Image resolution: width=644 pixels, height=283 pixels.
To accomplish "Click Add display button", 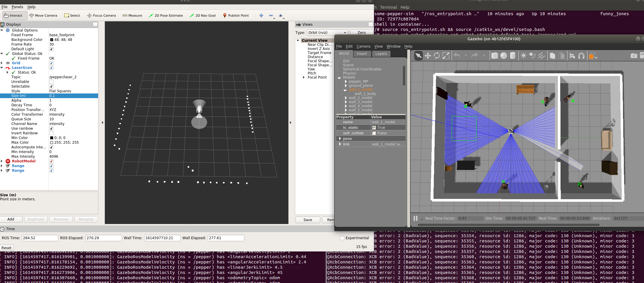I will tap(11, 219).
